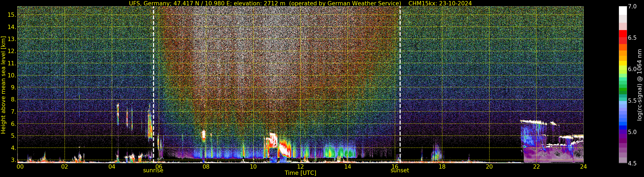Click the '5.5' colorbar scale value

coord(632,101)
